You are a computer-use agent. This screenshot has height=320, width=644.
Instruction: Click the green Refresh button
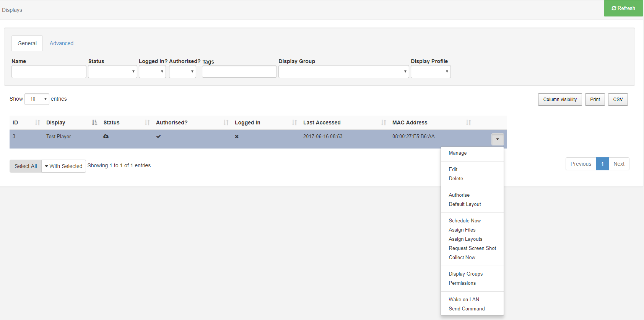pyautogui.click(x=623, y=8)
